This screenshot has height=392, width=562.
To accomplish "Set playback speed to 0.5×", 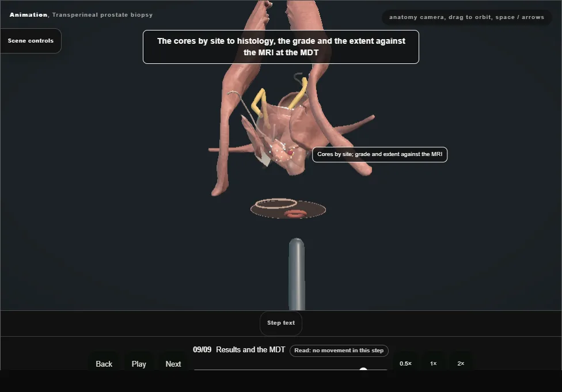I will click(405, 363).
